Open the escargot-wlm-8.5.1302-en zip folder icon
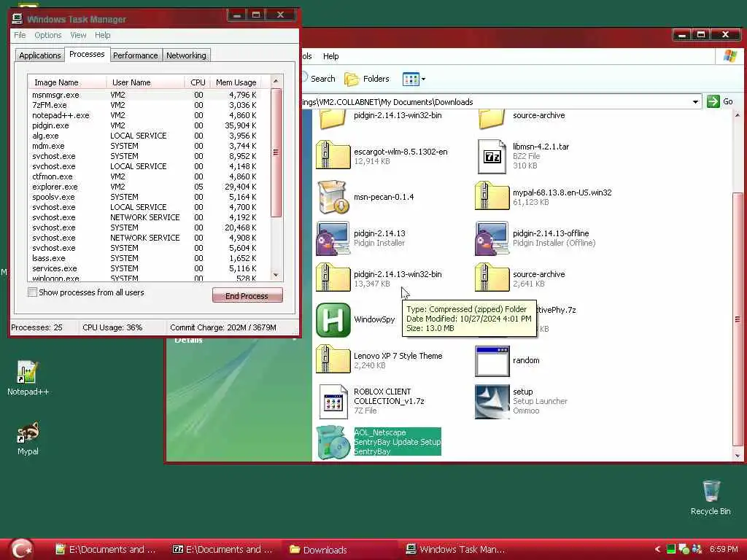Screen dimensions: 747x560 point(333,156)
